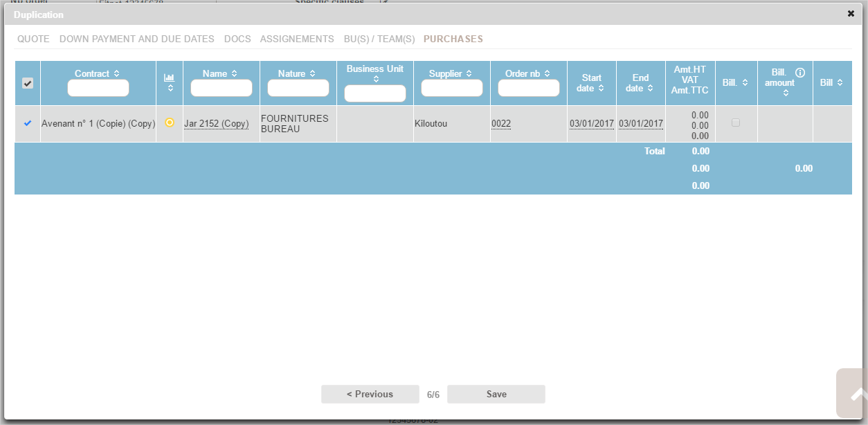868x425 pixels.
Task: Click the Save button
Action: click(496, 394)
